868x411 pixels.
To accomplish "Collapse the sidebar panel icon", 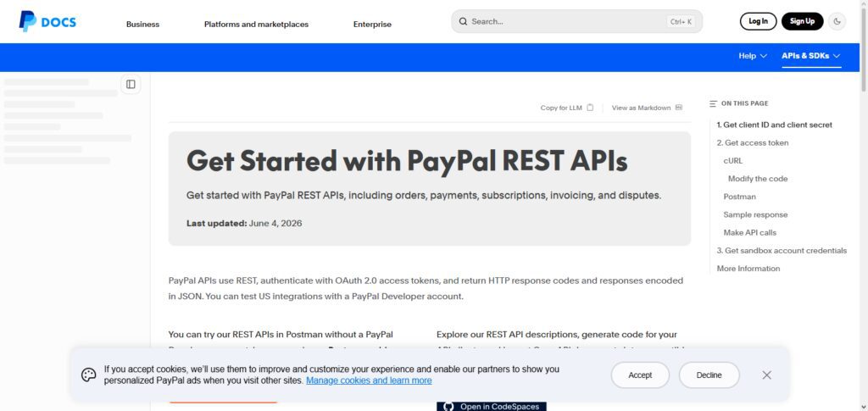I will click(131, 84).
